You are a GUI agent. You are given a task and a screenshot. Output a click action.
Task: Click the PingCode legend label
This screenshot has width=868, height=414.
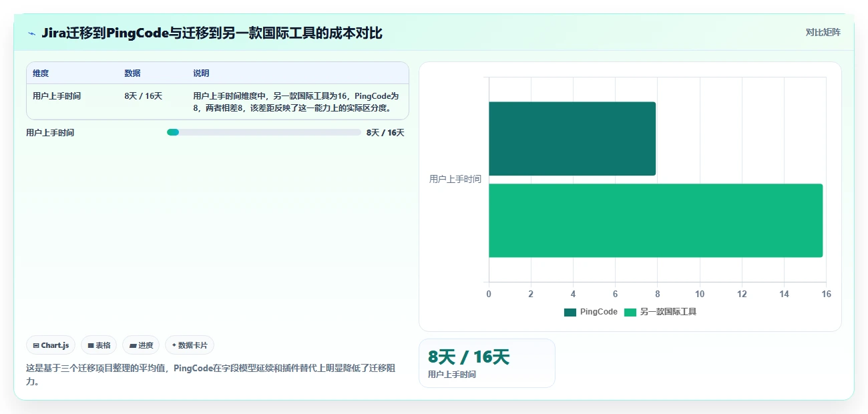(598, 312)
